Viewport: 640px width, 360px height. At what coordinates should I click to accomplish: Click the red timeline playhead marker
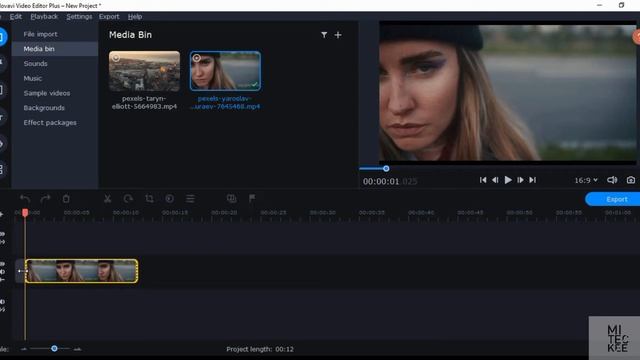(25, 213)
